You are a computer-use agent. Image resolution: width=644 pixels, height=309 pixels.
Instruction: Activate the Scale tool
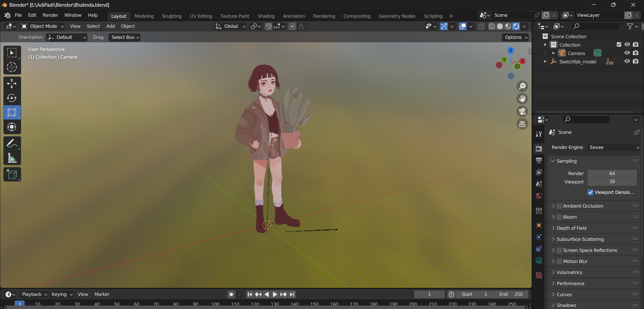pos(12,112)
